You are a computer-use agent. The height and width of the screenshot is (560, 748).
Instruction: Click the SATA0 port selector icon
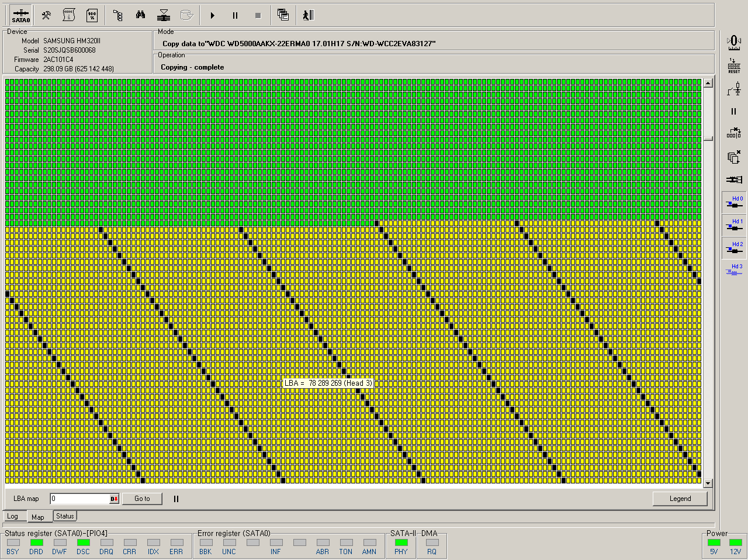tap(20, 15)
